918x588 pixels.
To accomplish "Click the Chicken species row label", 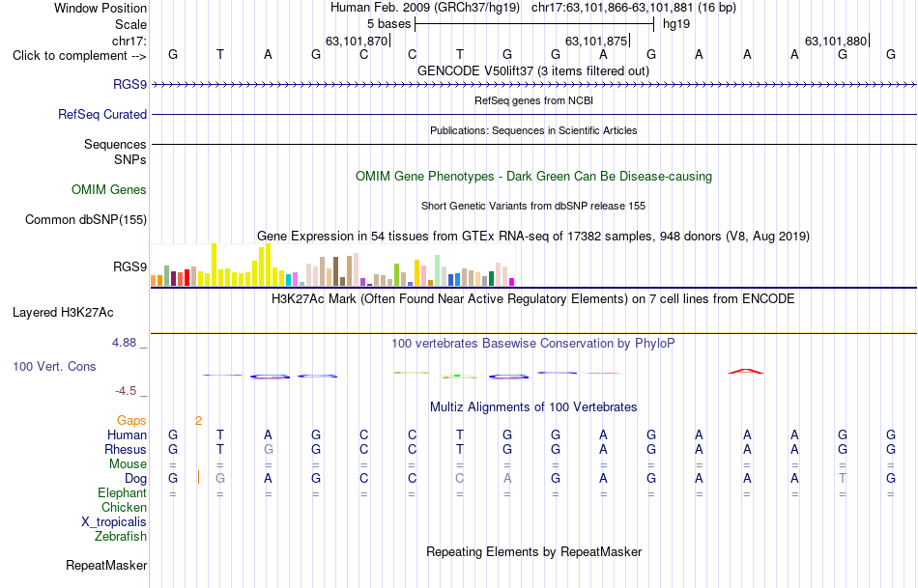I will click(124, 507).
